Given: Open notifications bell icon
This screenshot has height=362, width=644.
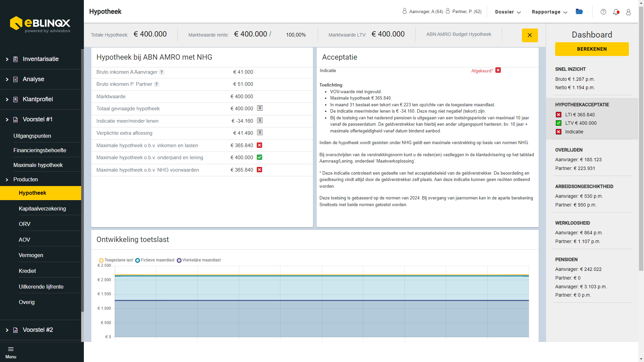Looking at the screenshot, I should pos(616,12).
